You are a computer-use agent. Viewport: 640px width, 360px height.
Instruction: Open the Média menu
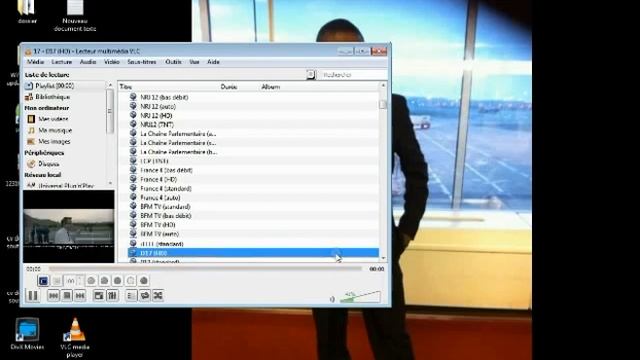pos(35,62)
